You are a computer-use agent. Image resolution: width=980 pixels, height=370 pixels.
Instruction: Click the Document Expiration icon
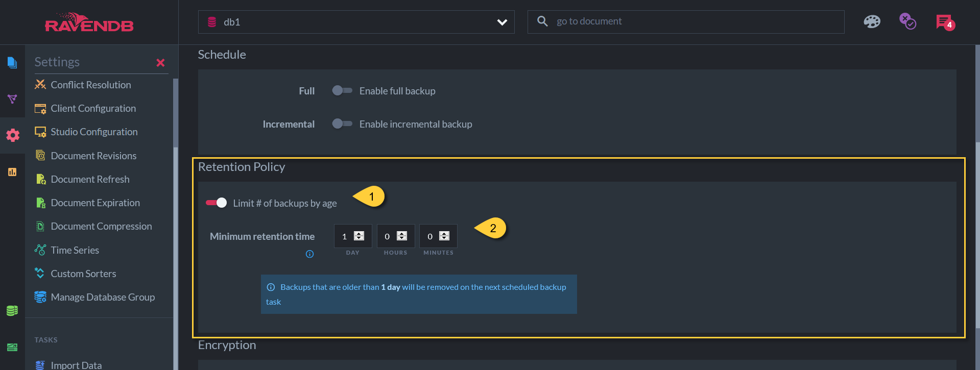[x=40, y=203]
